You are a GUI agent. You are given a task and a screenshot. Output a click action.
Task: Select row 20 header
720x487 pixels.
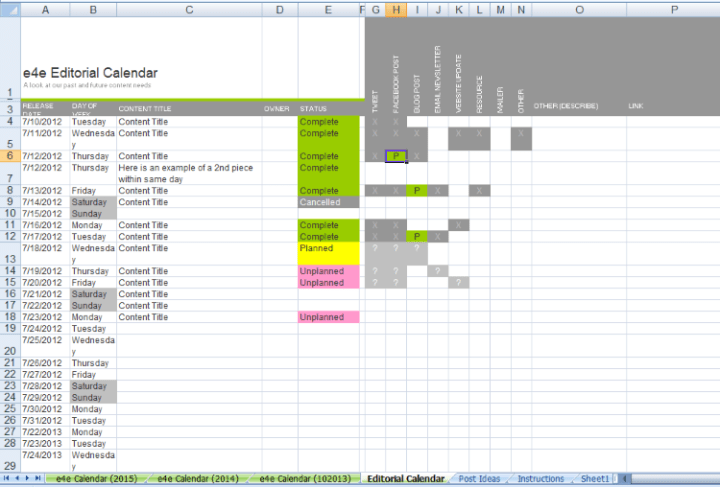pyautogui.click(x=10, y=346)
